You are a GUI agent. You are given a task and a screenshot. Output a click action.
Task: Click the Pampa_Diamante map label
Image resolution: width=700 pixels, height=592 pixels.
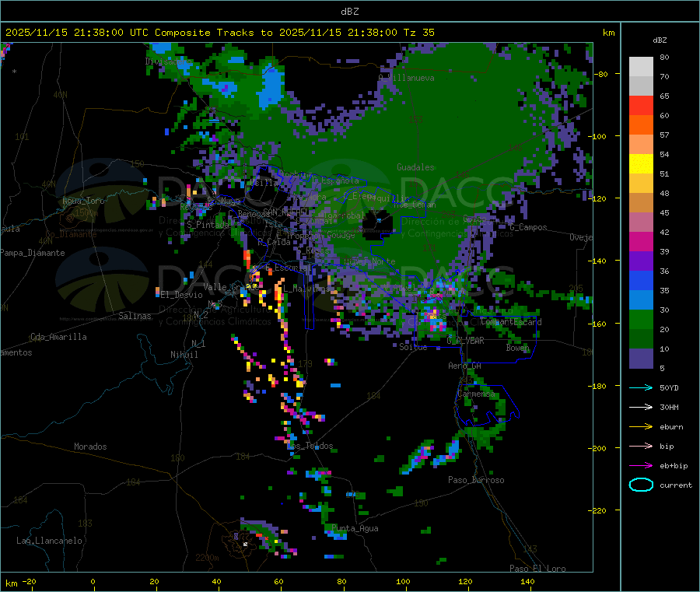point(33,253)
